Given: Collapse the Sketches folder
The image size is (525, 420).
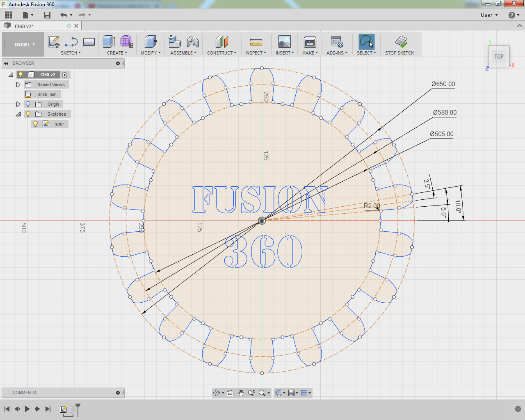Looking at the screenshot, I should coord(18,114).
